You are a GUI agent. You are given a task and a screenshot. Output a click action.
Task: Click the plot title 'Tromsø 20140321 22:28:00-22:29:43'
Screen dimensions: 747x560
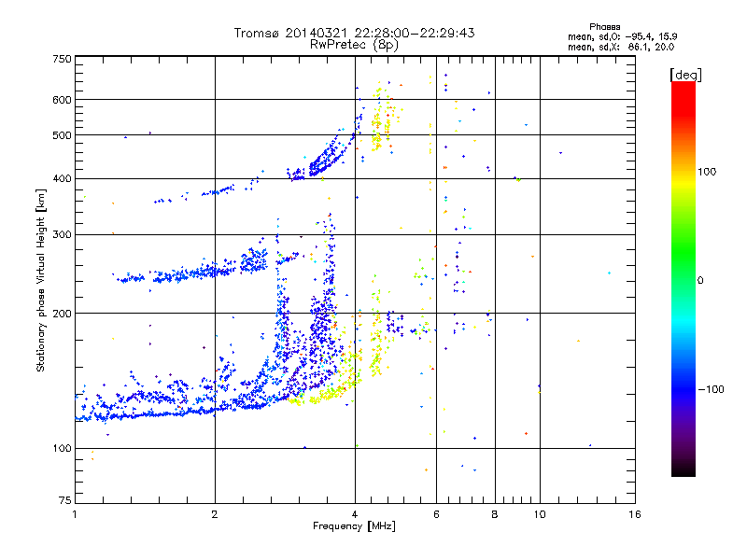[x=354, y=33]
